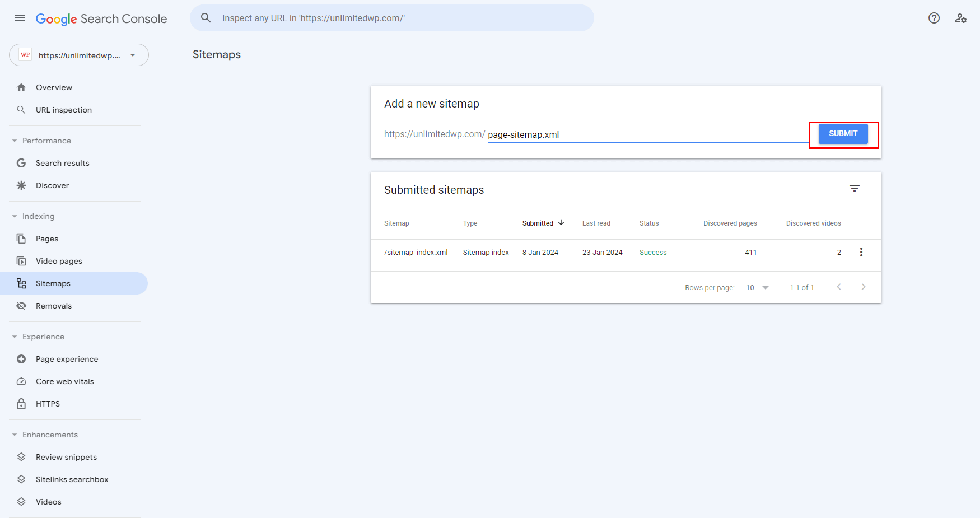
Task: Click the Google Search Console logo
Action: [101, 18]
